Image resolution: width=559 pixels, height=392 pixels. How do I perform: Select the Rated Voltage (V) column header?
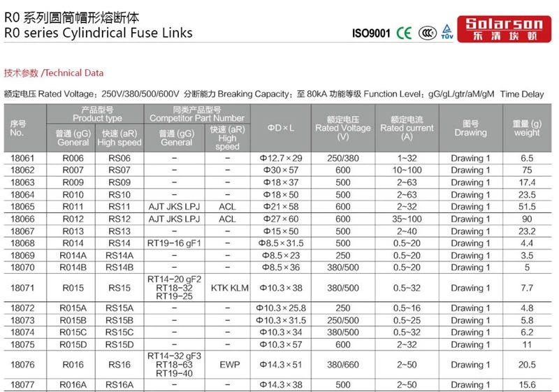tap(342, 128)
